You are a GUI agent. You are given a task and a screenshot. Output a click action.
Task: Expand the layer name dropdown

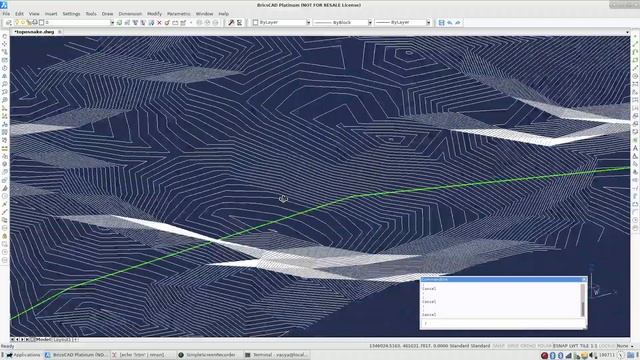(x=112, y=22)
